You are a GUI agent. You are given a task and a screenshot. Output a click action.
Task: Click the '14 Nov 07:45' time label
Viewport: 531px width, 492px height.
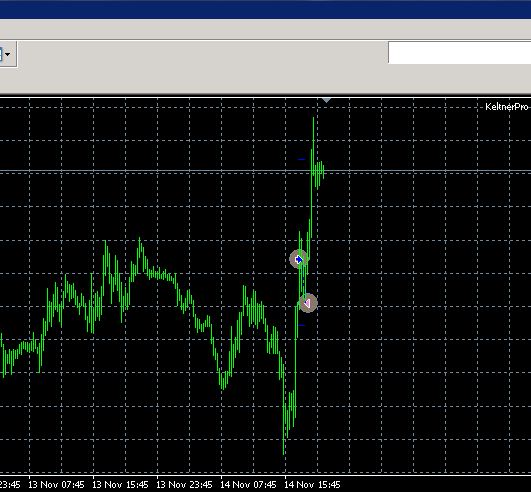(x=248, y=485)
